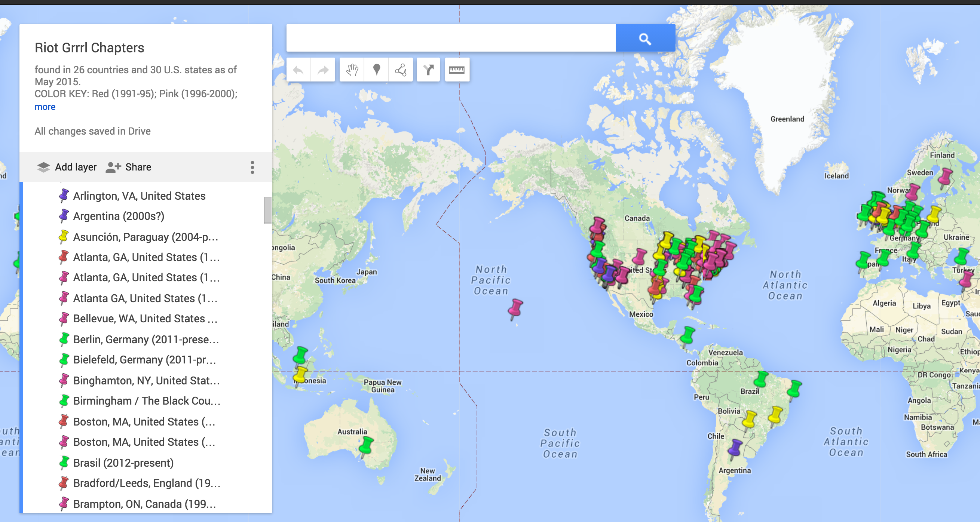Select the measure distances ruler tool
Image resolution: width=980 pixels, height=522 pixels.
[456, 70]
